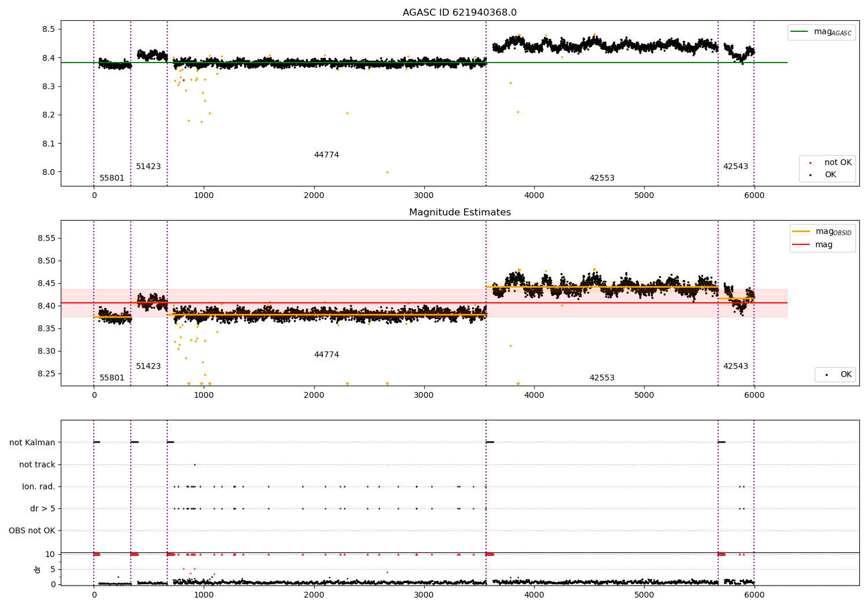
Task: Click the 'dr > 5' row label
Action: 43,508
